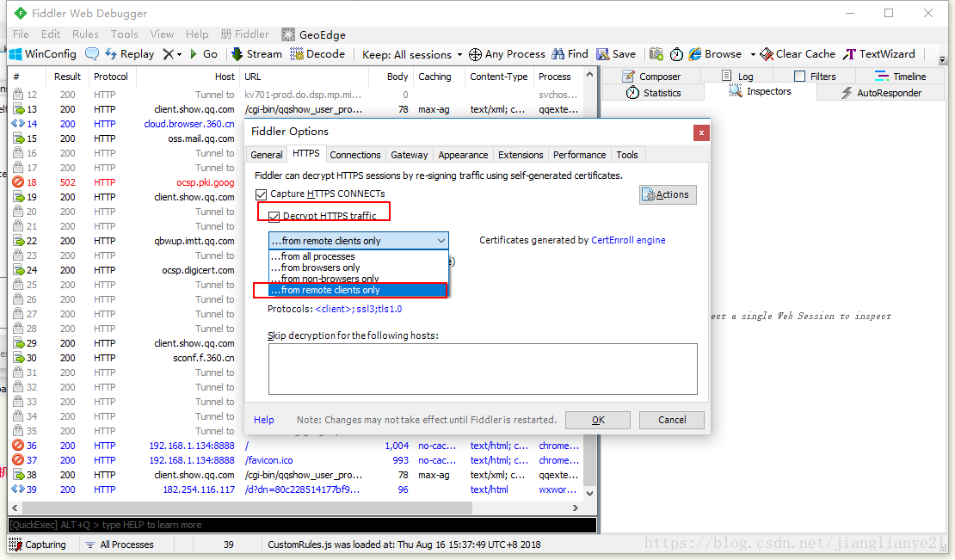The image size is (955, 560).
Task: Select ...from non-browsers only option
Action: [358, 279]
